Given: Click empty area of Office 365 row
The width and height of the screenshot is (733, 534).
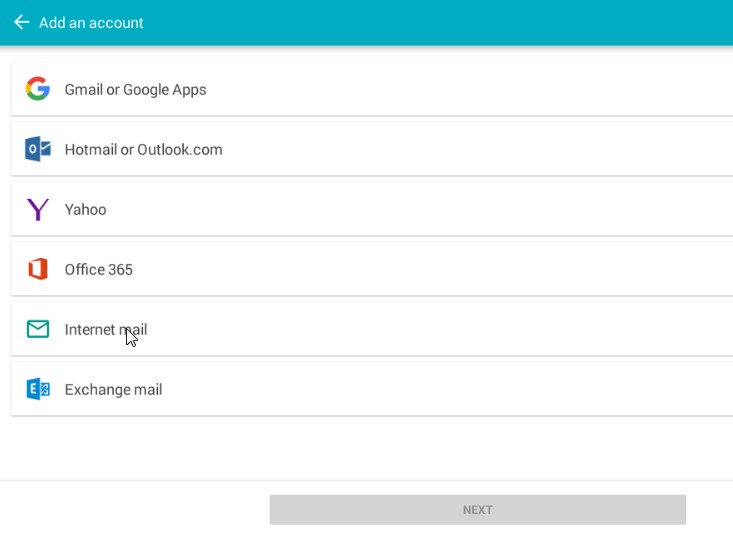Looking at the screenshot, I should [x=421, y=269].
